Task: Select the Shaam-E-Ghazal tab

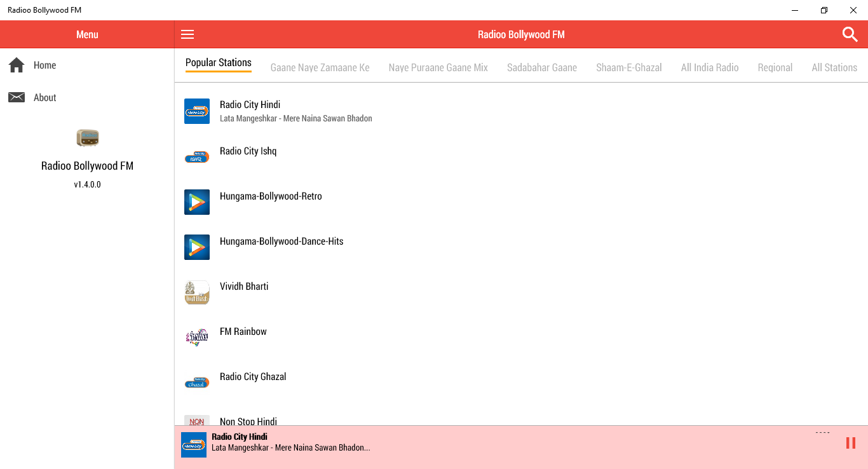Action: click(629, 67)
